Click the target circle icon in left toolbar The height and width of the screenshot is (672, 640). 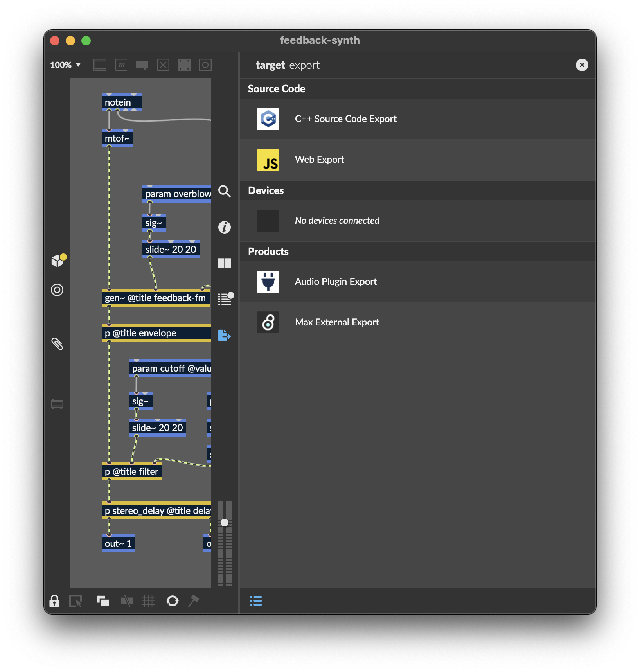[57, 290]
